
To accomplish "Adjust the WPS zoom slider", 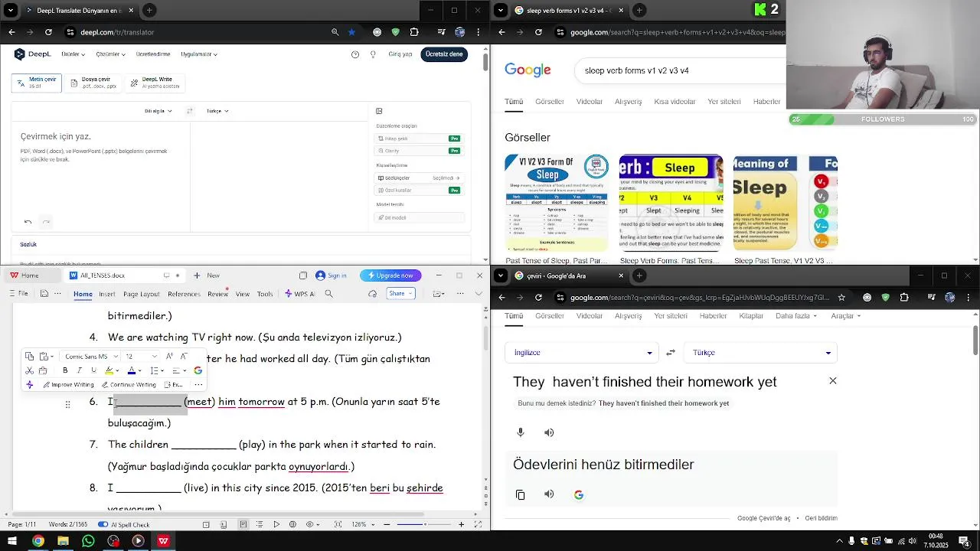I will click(426, 524).
